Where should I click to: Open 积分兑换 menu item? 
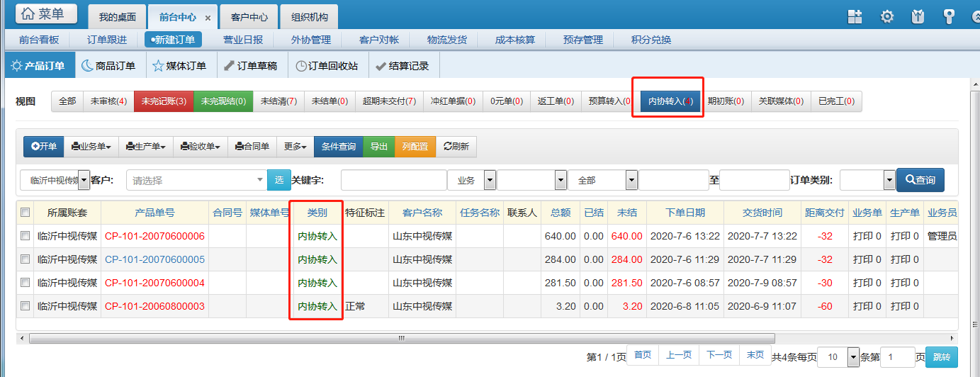coord(651,40)
